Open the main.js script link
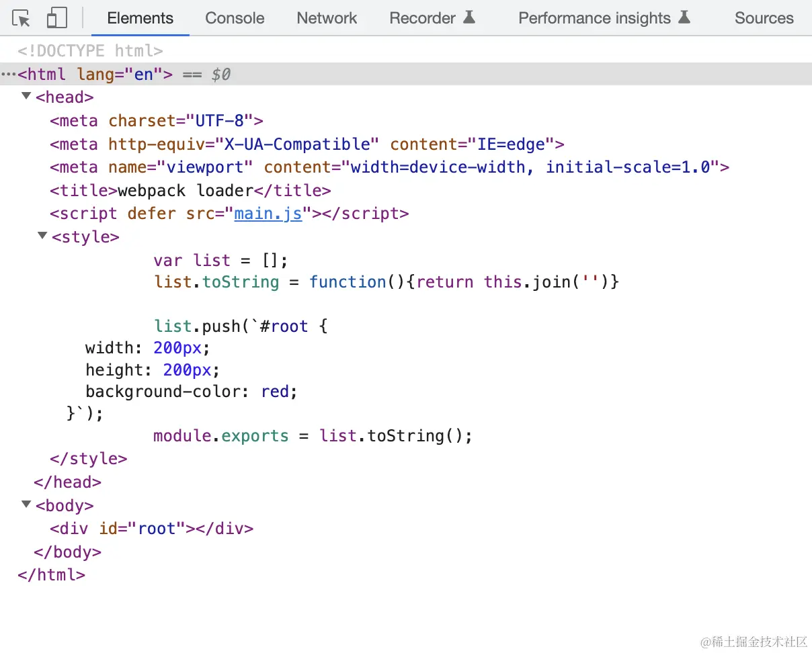The image size is (812, 653). tap(268, 214)
